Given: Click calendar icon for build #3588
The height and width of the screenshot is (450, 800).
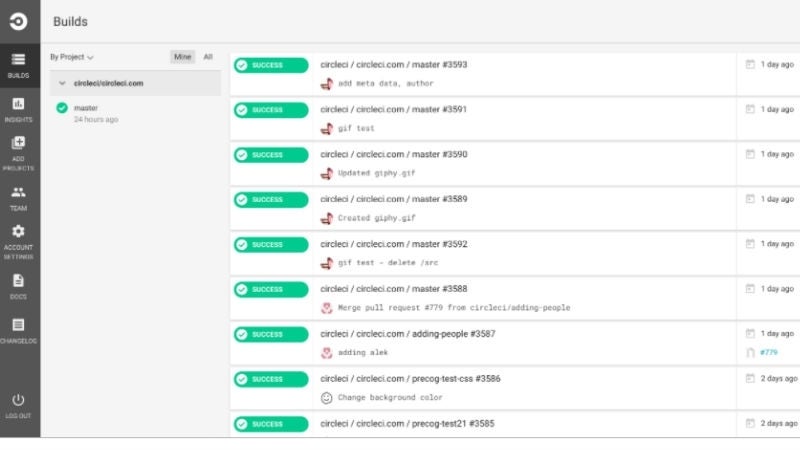Looking at the screenshot, I should 750,289.
